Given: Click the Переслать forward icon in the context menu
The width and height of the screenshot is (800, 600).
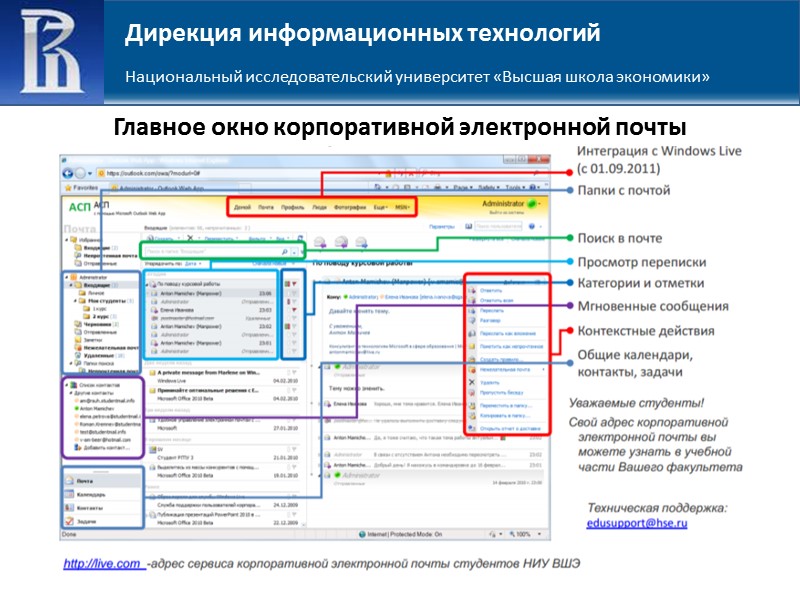Looking at the screenshot, I should click(471, 310).
